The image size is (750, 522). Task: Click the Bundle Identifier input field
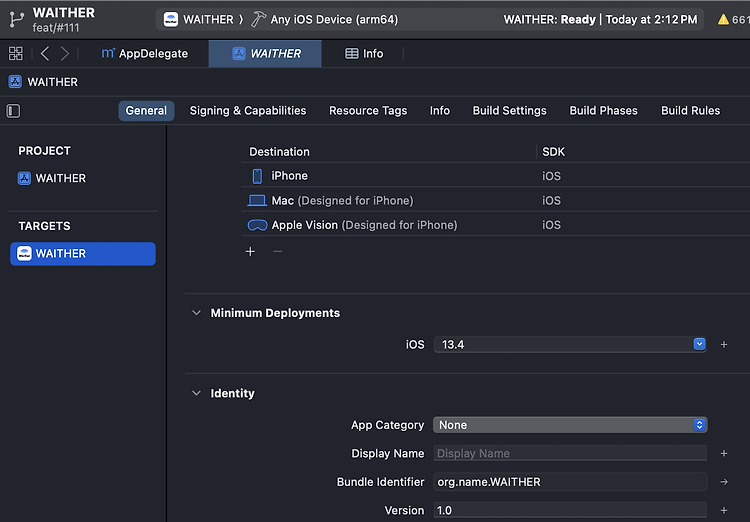(570, 482)
